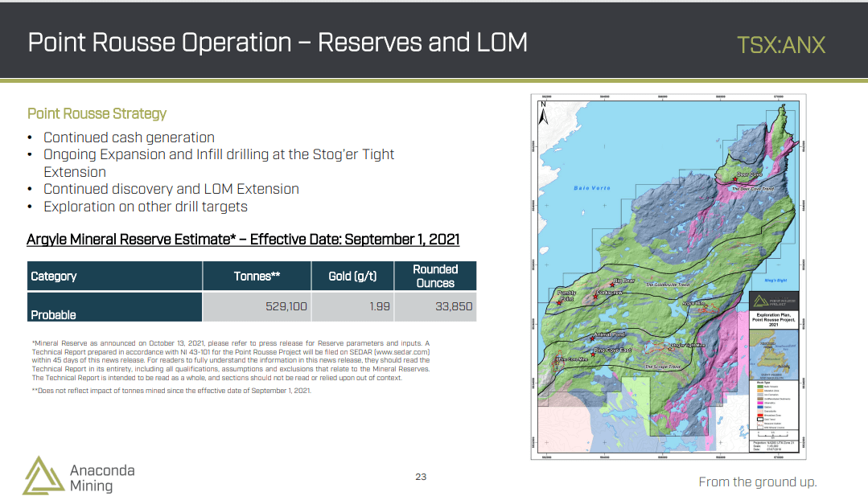This screenshot has height=496, width=868.
Task: Select bullet Continued cash generation
Action: 129,137
